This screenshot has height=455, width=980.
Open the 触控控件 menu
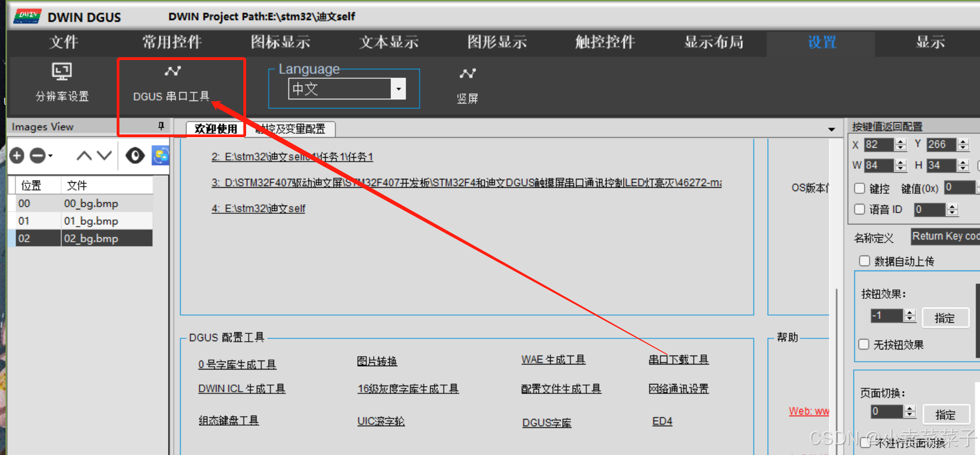(x=605, y=42)
